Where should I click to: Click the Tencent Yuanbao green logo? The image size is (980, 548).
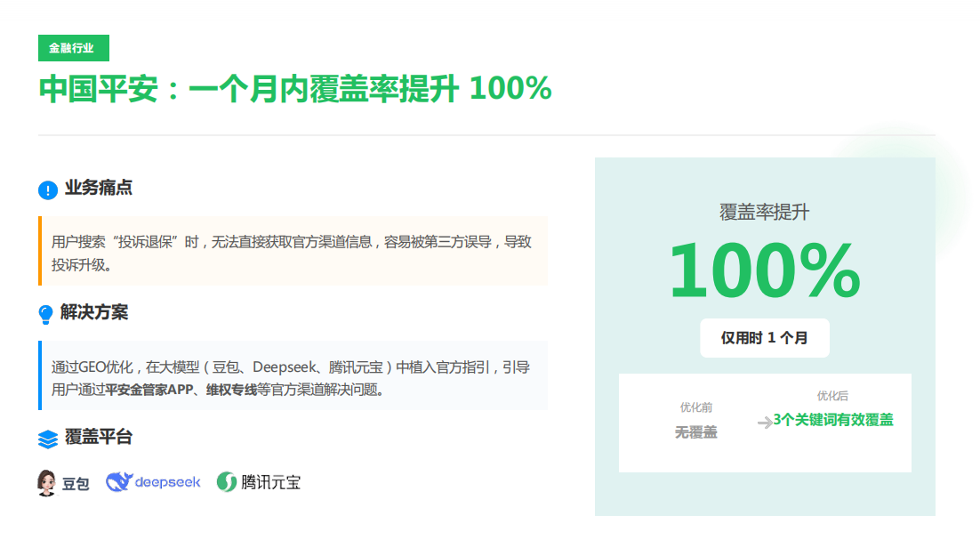point(227,482)
